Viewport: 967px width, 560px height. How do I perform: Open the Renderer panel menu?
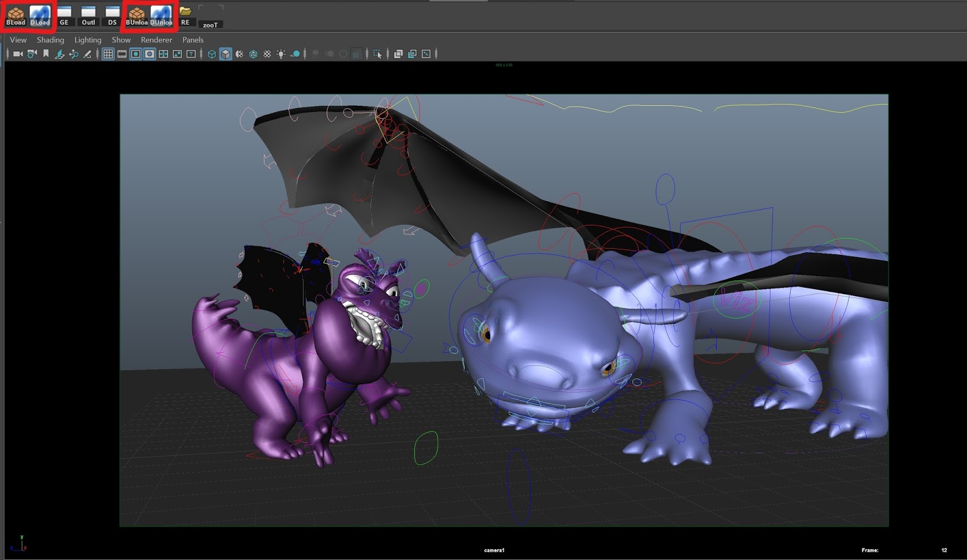(157, 40)
